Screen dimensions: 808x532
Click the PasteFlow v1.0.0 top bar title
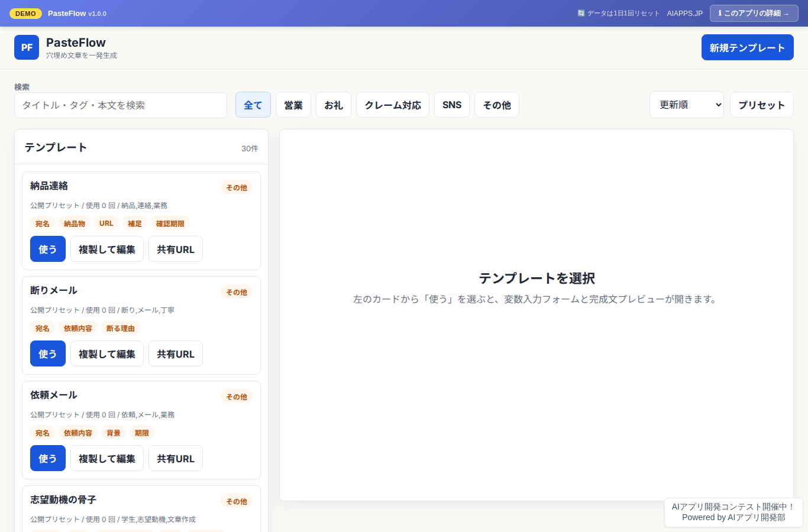coord(77,13)
